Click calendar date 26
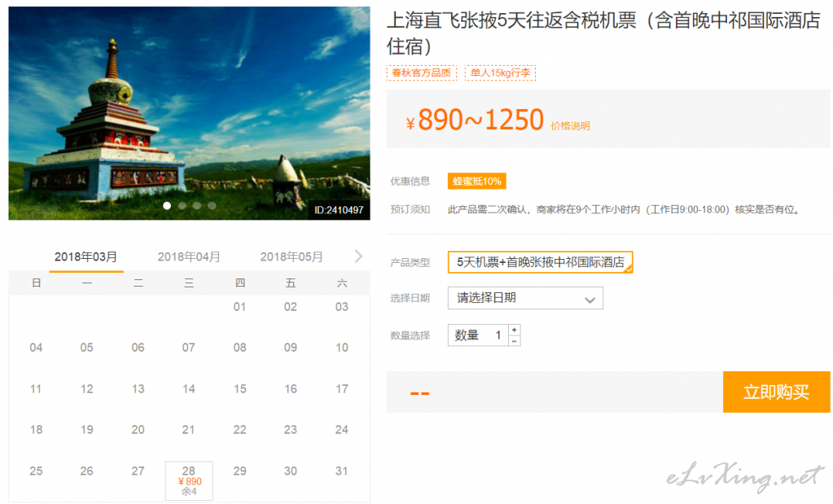Viewport: 833px width, 504px height. [x=86, y=471]
